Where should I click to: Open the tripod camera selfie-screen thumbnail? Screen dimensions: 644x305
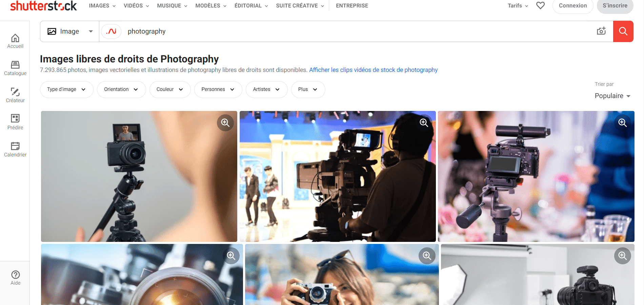[x=139, y=176]
